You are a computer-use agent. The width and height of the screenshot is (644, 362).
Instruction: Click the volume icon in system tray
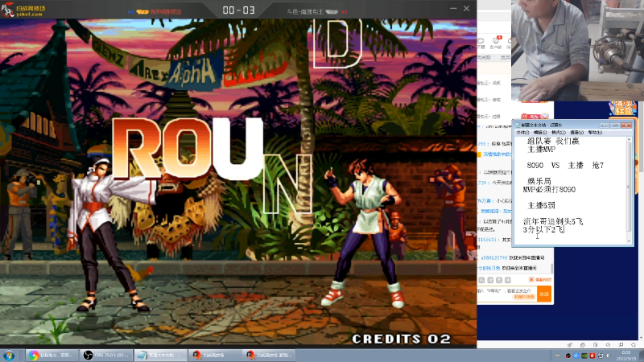click(x=609, y=356)
